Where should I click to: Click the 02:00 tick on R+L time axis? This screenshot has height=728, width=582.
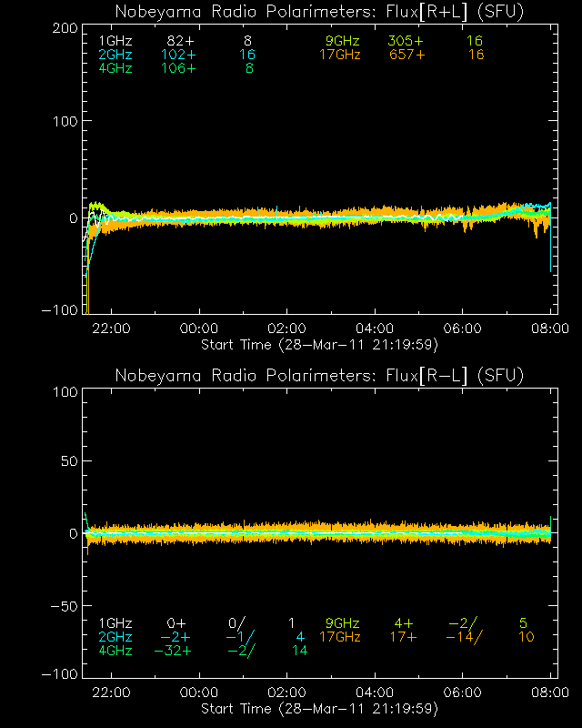coord(287,329)
